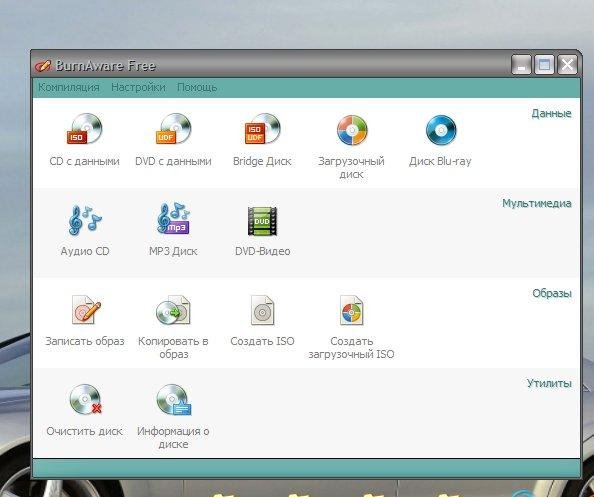
Task: Open the CD с данными disc icon
Action: tap(84, 129)
